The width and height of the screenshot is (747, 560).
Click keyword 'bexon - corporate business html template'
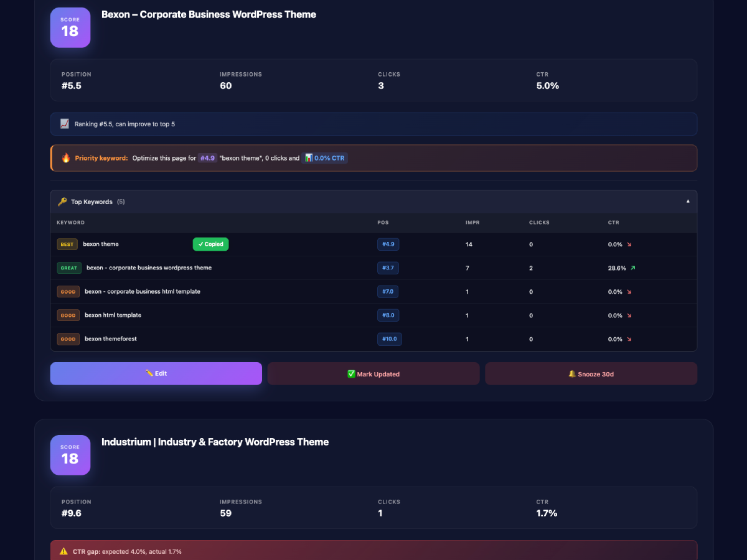[143, 292]
